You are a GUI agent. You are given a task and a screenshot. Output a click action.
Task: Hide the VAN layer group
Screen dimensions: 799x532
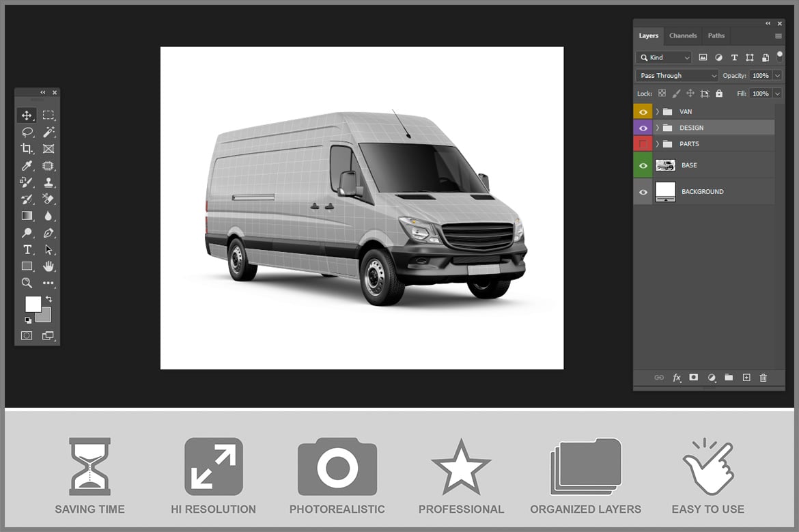coord(643,111)
